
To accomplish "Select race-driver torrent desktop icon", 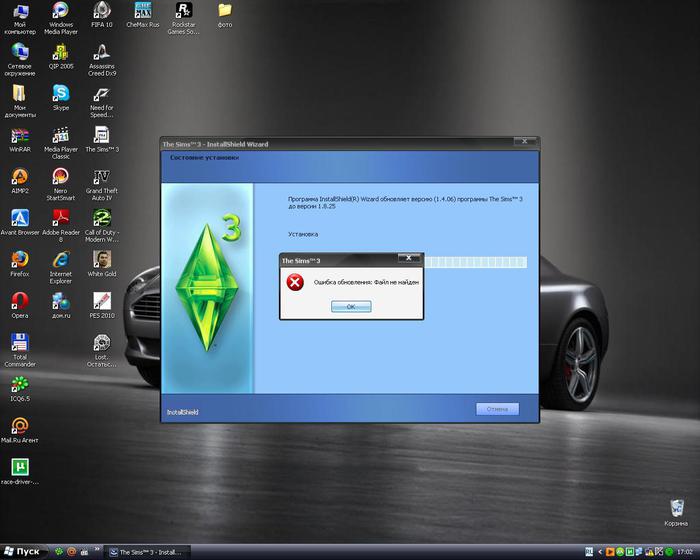I will (20, 472).
